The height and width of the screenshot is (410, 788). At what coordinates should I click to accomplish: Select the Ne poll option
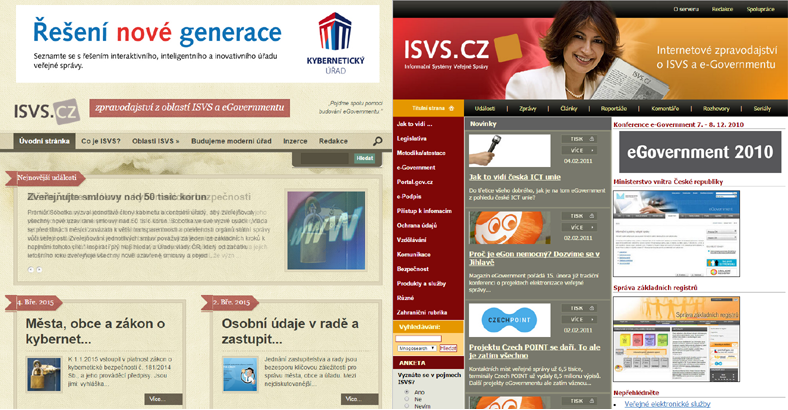pyautogui.click(x=407, y=399)
